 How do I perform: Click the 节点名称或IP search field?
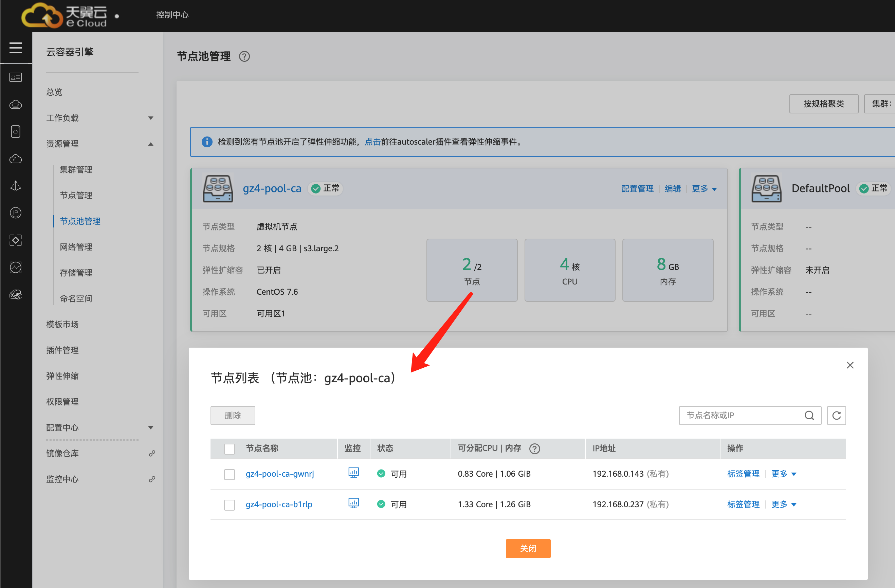point(741,415)
